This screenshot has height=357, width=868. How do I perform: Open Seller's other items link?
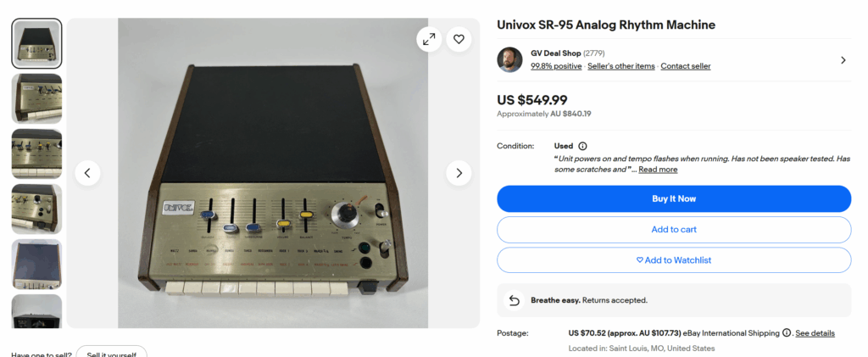coord(621,66)
